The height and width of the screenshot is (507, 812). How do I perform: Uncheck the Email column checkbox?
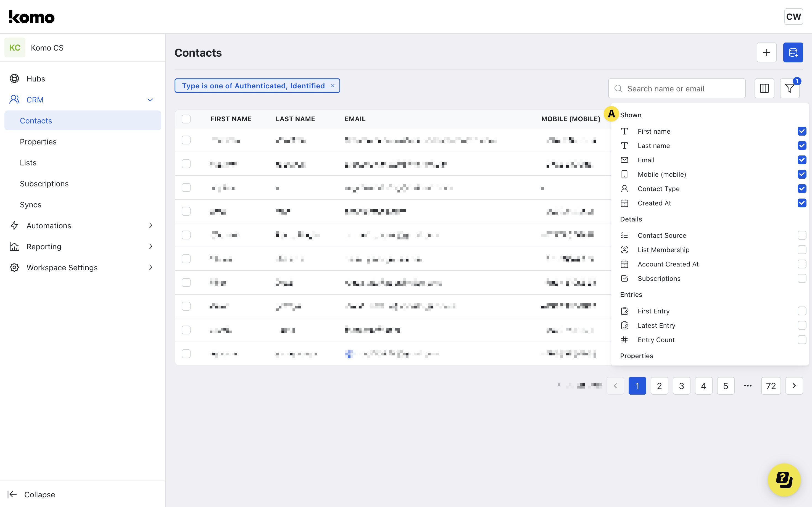[x=802, y=160]
